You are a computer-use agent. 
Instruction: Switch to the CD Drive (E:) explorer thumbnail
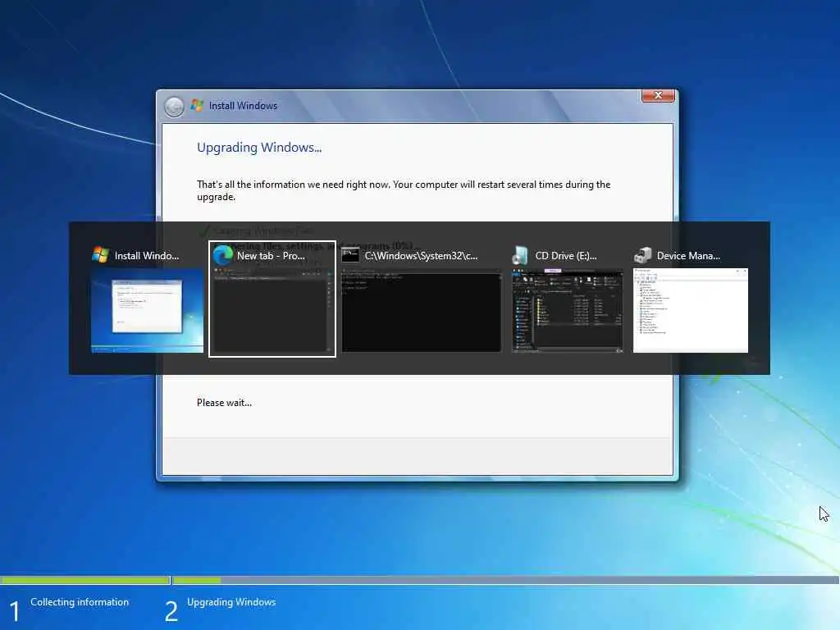point(568,311)
